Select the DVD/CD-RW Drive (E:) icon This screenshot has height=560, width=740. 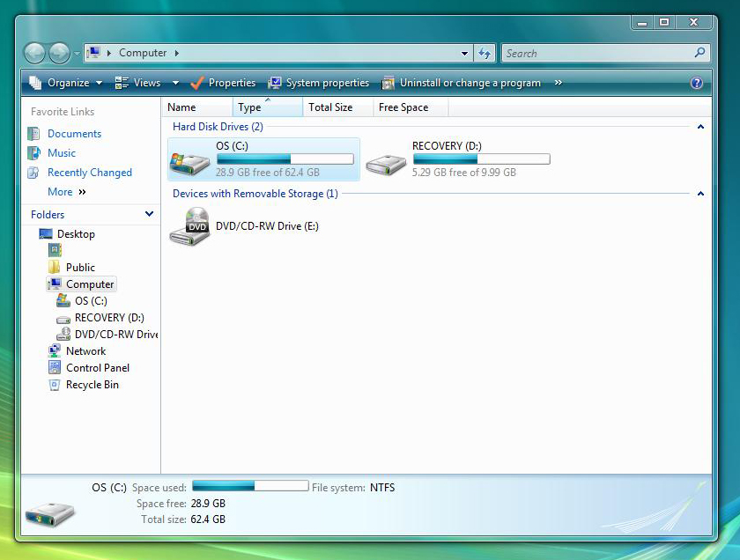[189, 226]
